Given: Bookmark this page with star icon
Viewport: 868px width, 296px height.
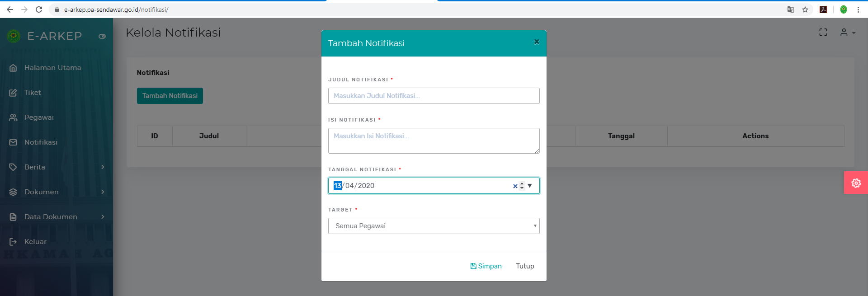Looking at the screenshot, I should [x=805, y=9].
